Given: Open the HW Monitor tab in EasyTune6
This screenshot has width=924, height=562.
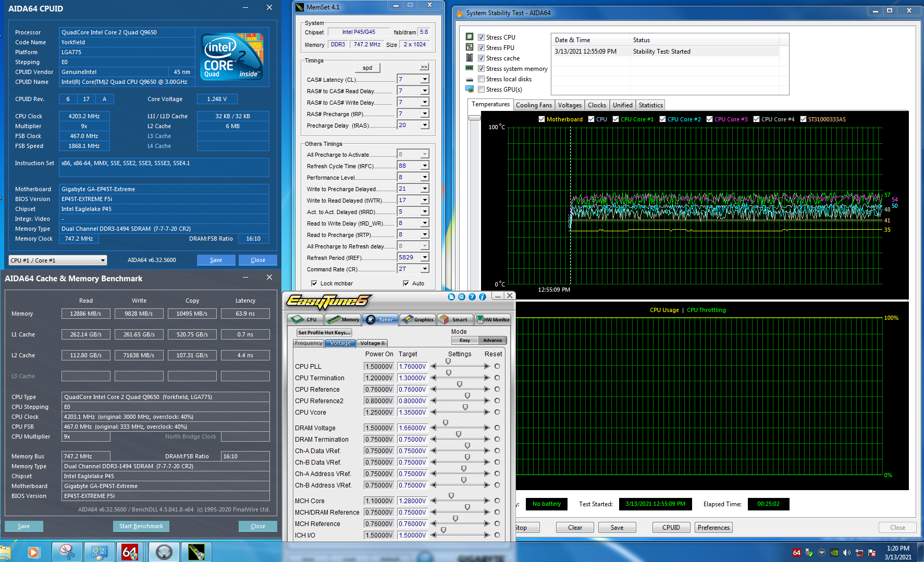Looking at the screenshot, I should coord(493,320).
